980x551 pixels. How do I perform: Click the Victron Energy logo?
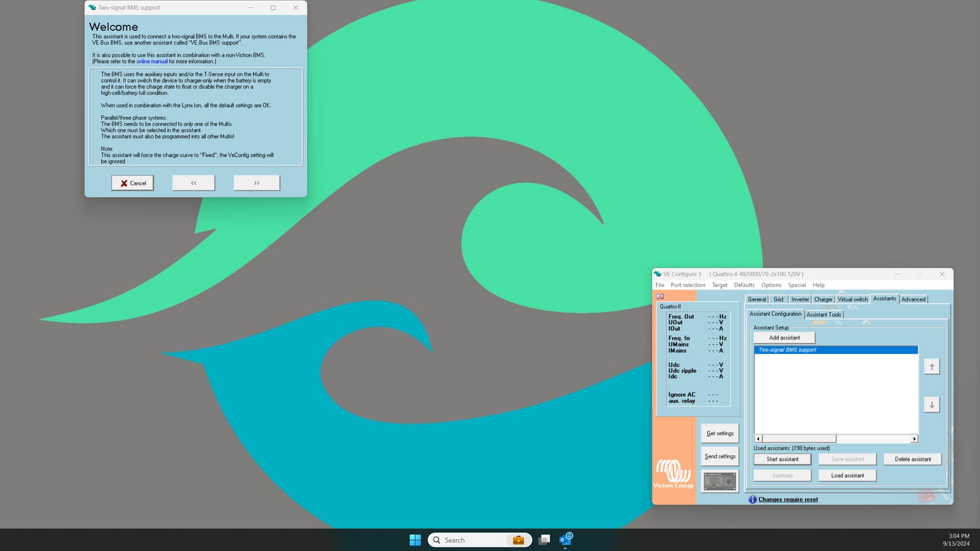(x=674, y=473)
